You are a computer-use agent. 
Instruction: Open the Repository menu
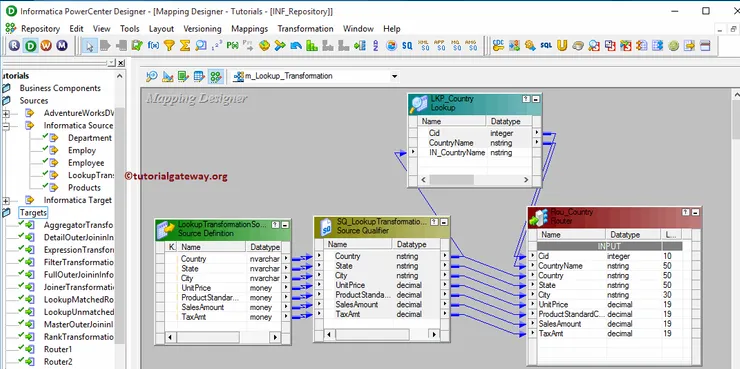tap(41, 29)
